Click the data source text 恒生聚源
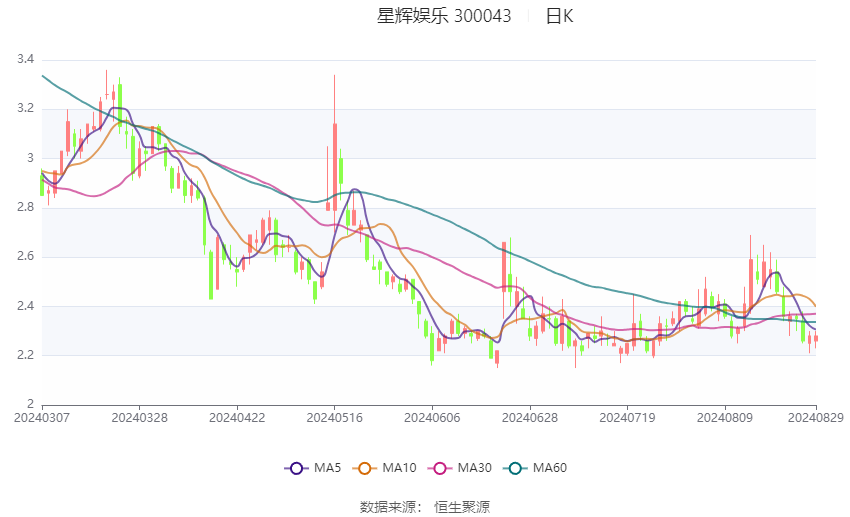Screen dimensions: 850x517 462,507
